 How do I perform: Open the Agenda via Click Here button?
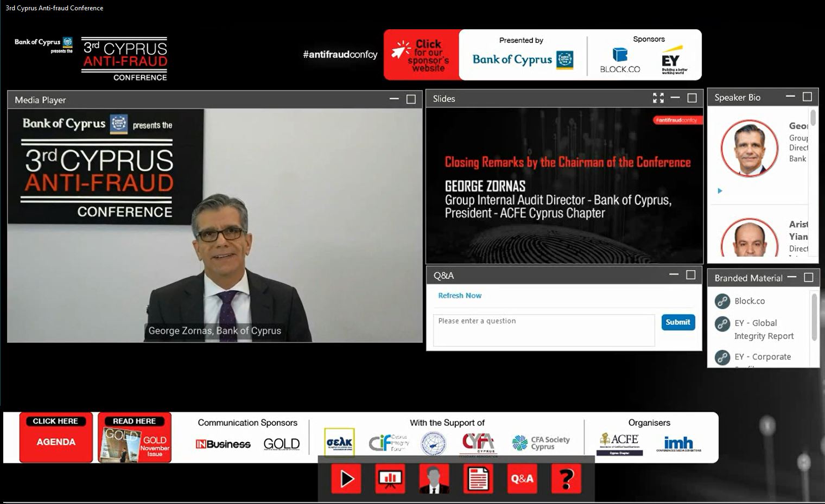(56, 437)
